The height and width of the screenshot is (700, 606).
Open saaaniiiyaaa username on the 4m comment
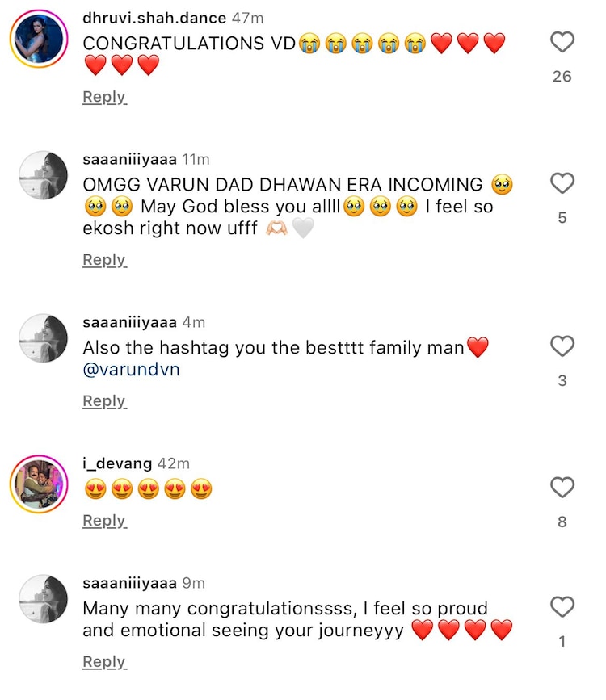coord(129,322)
